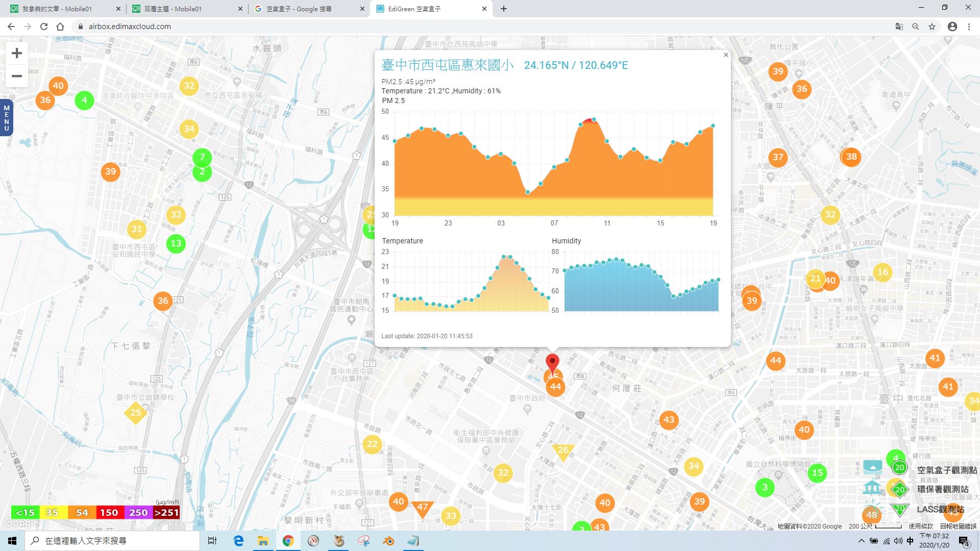Open the browser zoom indicator
Image resolution: width=980 pixels, height=551 pixels.
(916, 27)
